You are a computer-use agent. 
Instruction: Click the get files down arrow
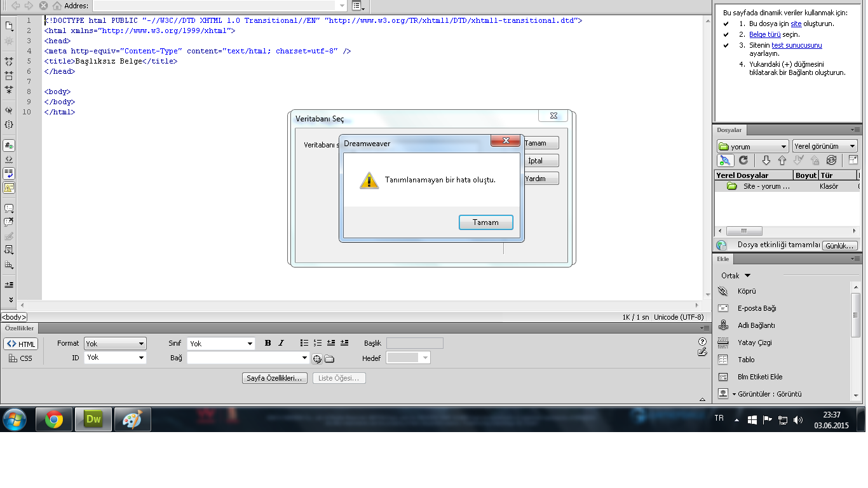(x=766, y=161)
